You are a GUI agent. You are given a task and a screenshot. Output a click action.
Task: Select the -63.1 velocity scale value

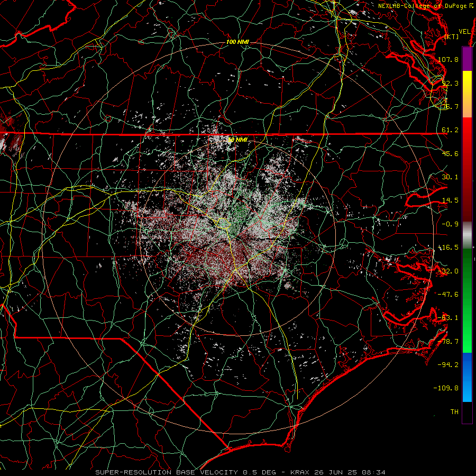[448, 318]
